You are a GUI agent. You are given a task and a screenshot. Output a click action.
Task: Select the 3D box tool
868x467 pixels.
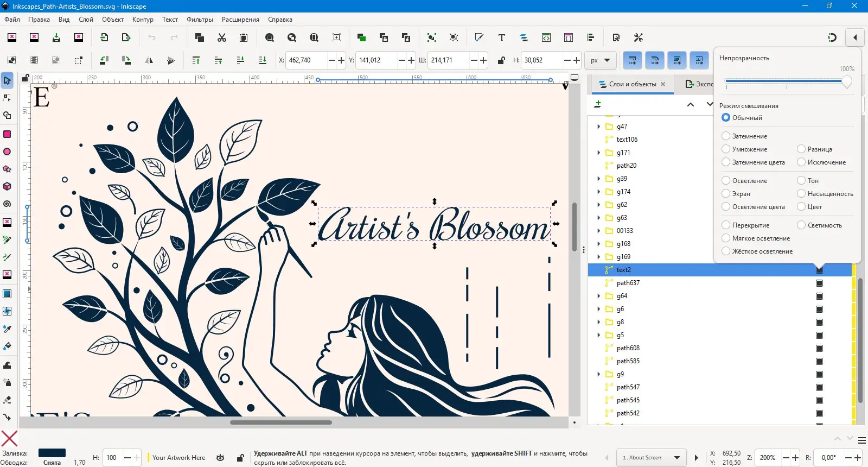[x=7, y=186]
